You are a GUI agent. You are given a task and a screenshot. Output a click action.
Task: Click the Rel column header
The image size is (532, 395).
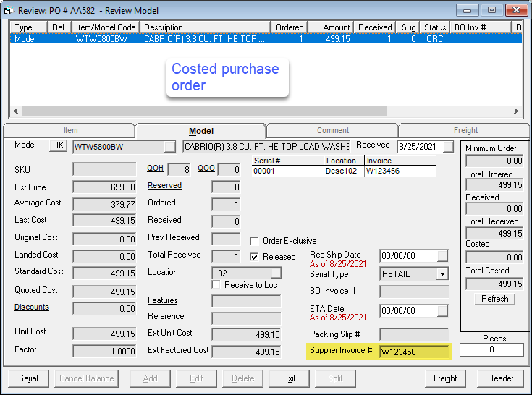59,27
